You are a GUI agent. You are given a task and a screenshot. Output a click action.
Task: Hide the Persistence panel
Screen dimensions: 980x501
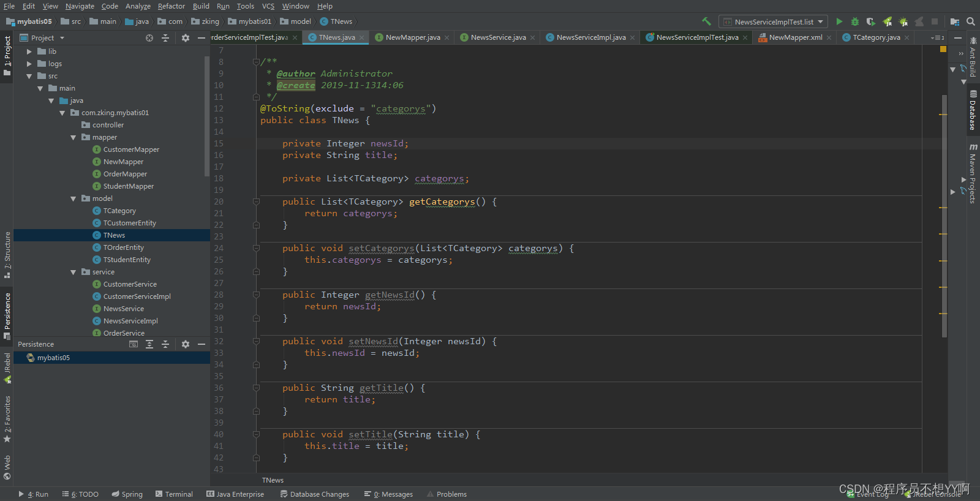coord(202,344)
